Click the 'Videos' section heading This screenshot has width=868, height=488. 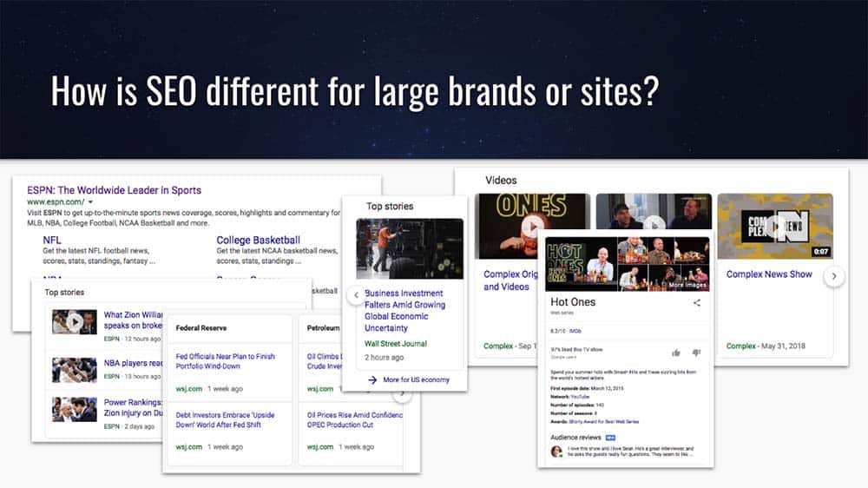tap(501, 180)
